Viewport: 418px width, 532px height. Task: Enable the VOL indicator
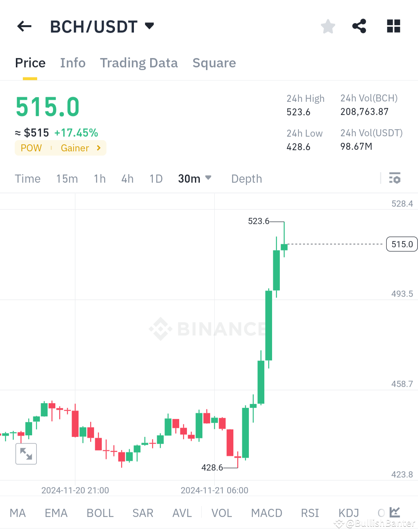click(x=221, y=513)
